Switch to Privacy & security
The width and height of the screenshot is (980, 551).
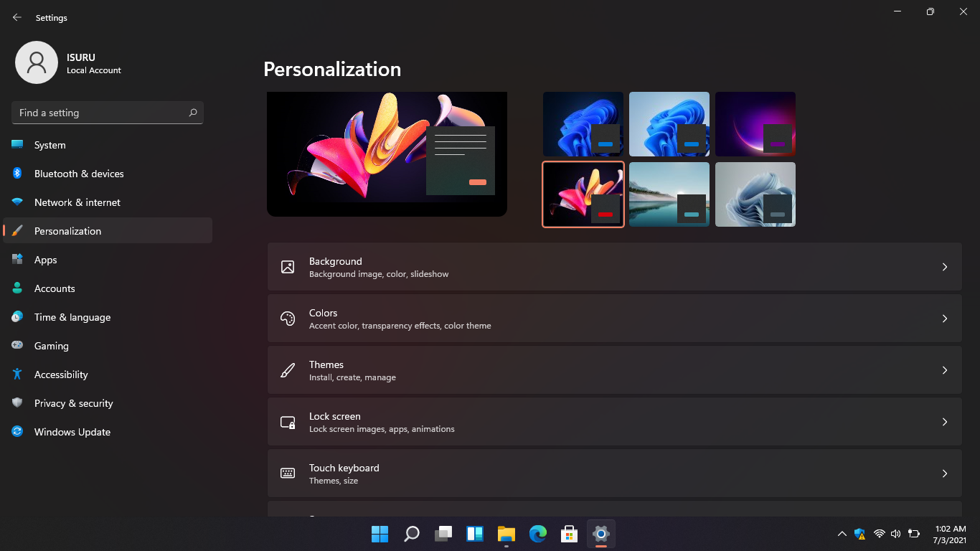point(108,403)
